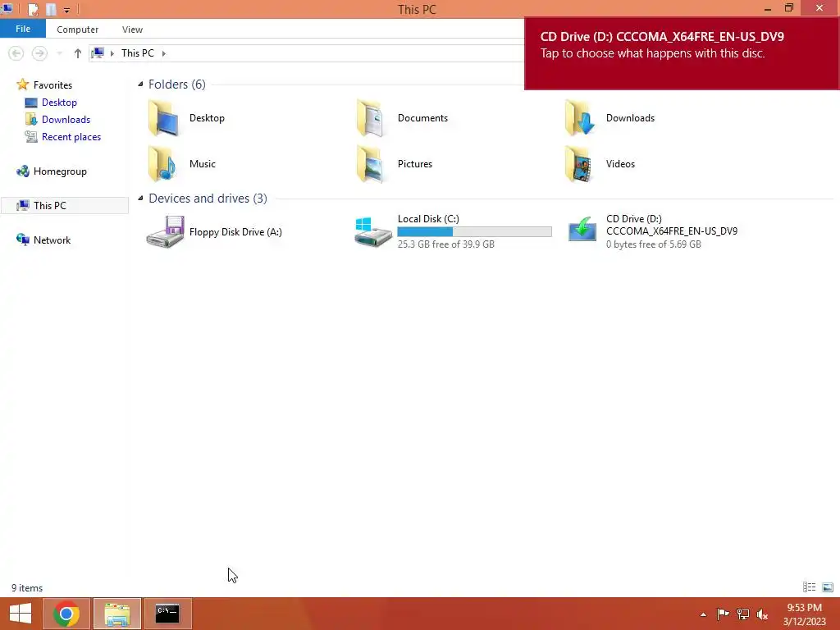Click the '25.3 GB free of 39.9 GB' text
The width and height of the screenshot is (840, 630).
[x=445, y=244]
